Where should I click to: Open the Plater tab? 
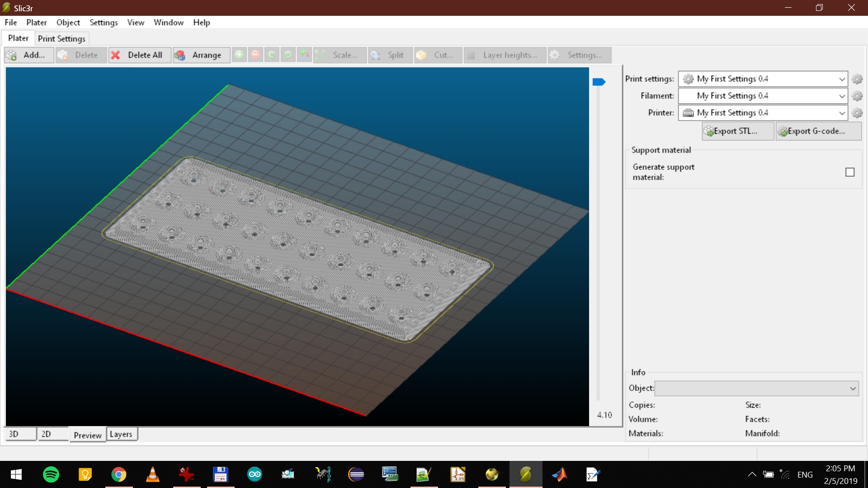tap(18, 38)
